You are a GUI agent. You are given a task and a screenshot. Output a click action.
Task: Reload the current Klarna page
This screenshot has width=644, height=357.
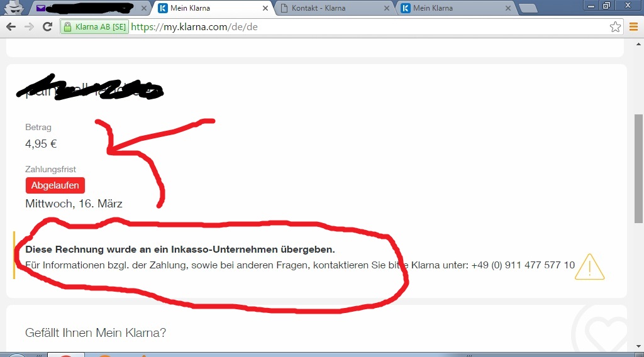point(47,27)
